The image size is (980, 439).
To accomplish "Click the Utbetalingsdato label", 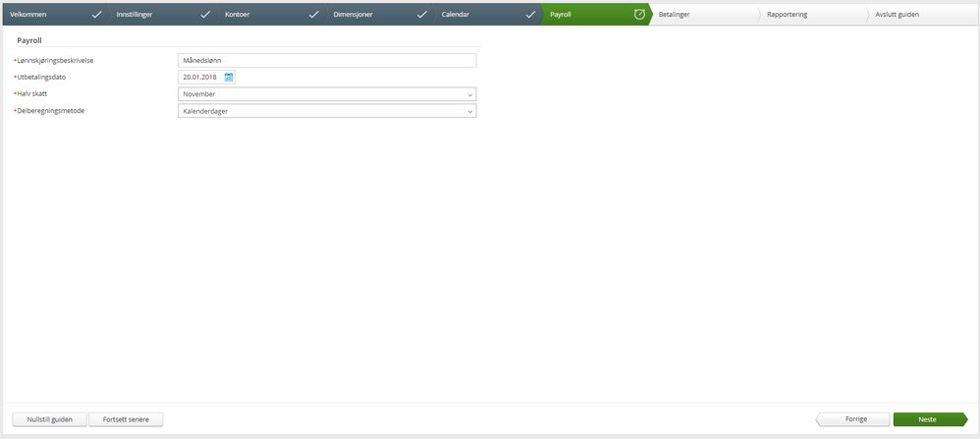I will (41, 77).
